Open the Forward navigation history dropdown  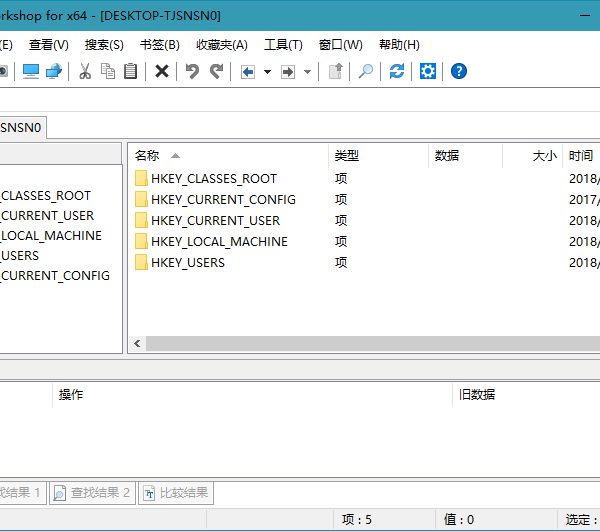pyautogui.click(x=307, y=72)
